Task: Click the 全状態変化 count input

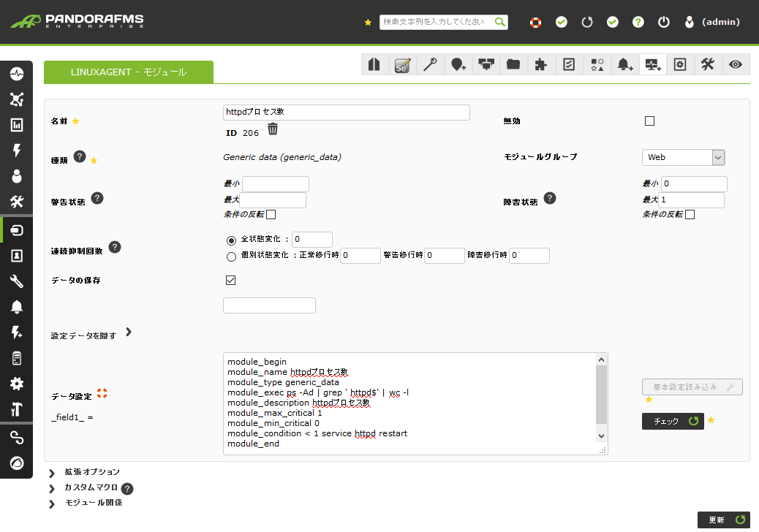Action: [312, 240]
